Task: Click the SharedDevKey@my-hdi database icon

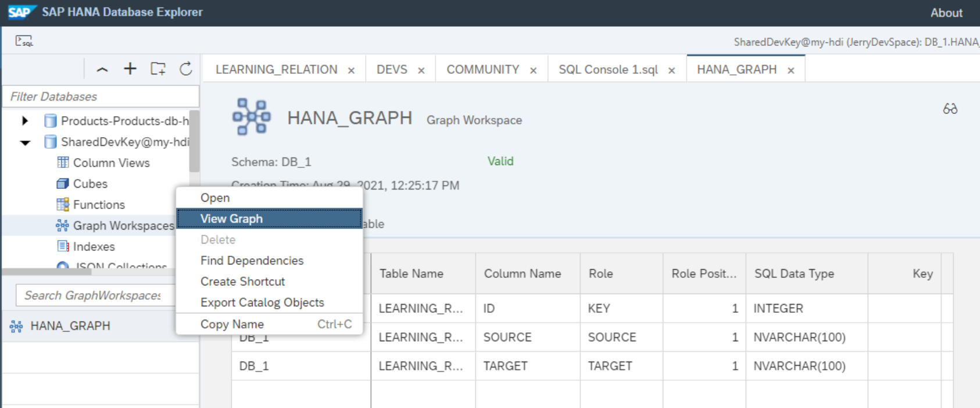Action: (x=51, y=142)
